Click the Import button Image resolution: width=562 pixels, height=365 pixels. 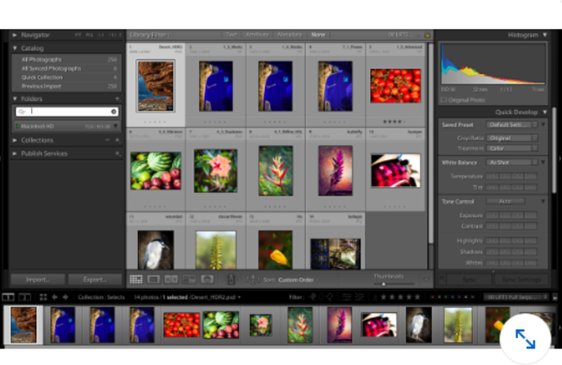pyautogui.click(x=38, y=279)
